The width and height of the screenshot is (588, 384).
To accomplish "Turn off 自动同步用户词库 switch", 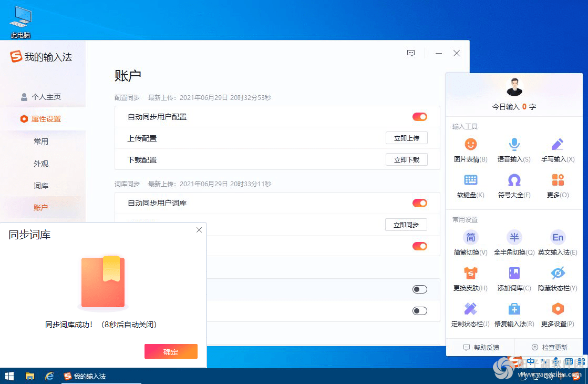I will (419, 203).
